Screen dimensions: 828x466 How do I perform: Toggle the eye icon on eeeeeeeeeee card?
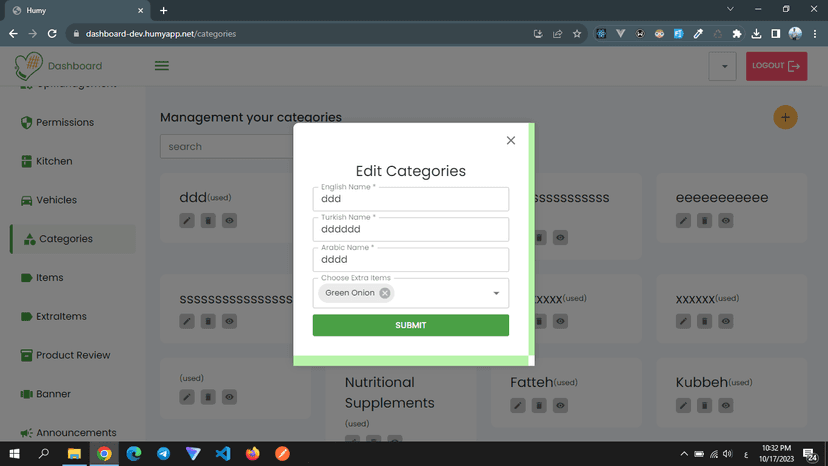point(726,220)
